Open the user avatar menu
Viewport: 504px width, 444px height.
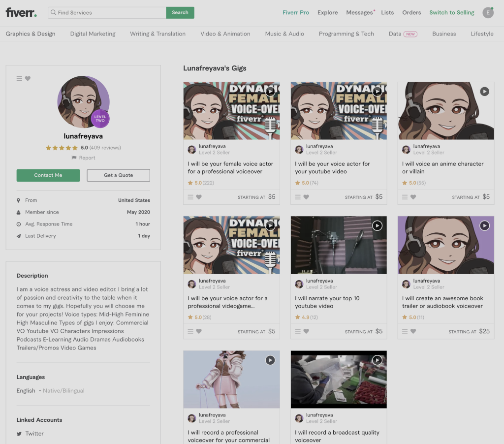coord(488,12)
